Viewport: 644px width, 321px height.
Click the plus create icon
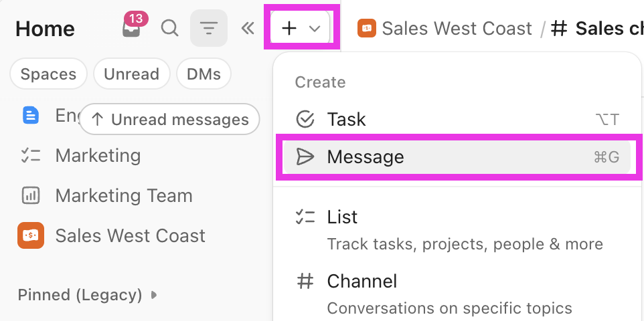click(x=290, y=28)
